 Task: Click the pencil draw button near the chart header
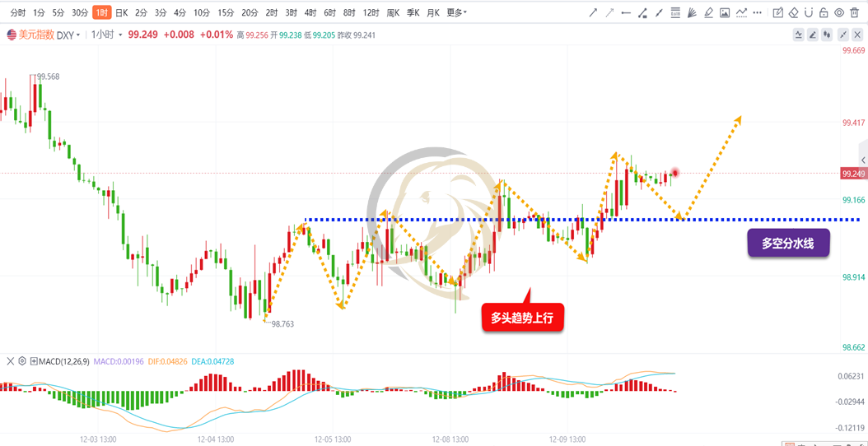(x=813, y=35)
